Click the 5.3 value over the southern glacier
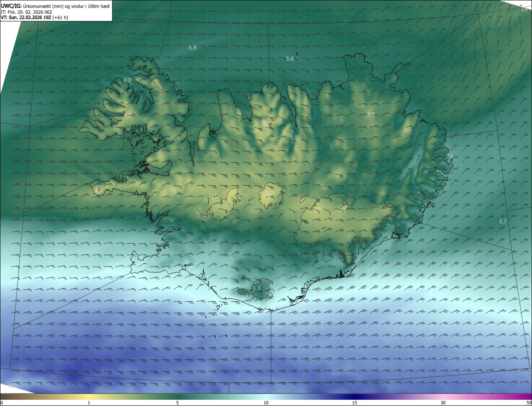The image size is (532, 406). click(256, 288)
